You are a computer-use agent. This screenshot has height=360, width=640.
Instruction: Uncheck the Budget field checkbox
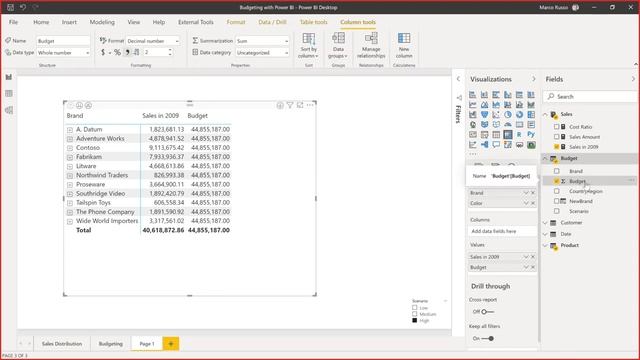coord(557,181)
